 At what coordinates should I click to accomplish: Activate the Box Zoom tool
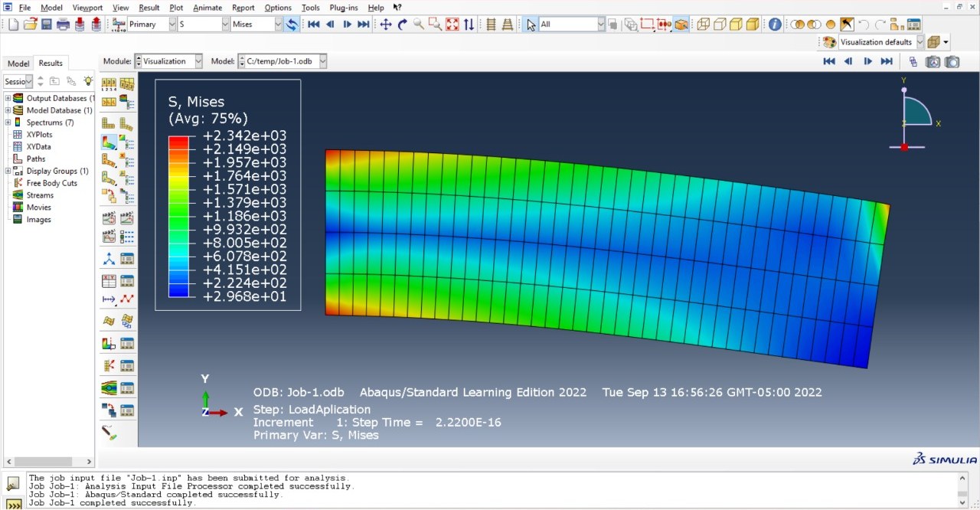pos(435,25)
